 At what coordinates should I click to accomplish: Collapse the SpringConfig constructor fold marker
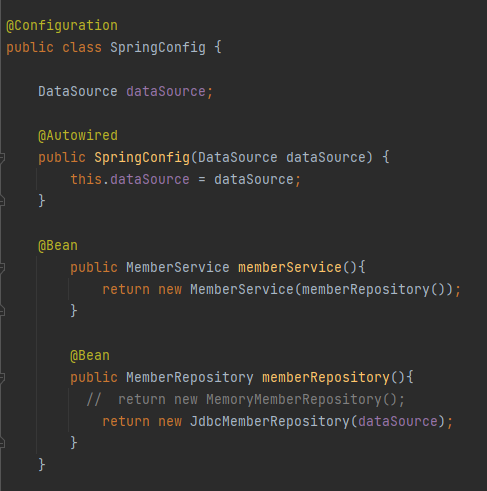pyautogui.click(x=2, y=157)
